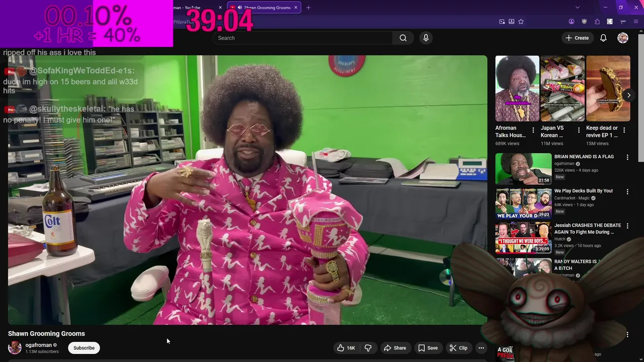
Task: Click the white C extension icon
Action: 610,22
